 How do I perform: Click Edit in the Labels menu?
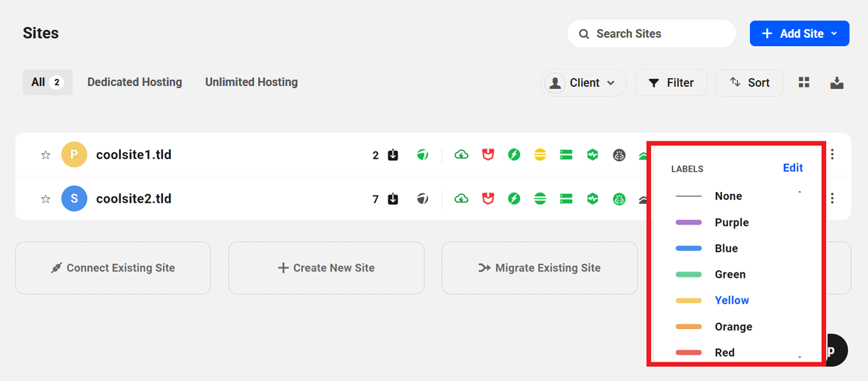point(793,168)
